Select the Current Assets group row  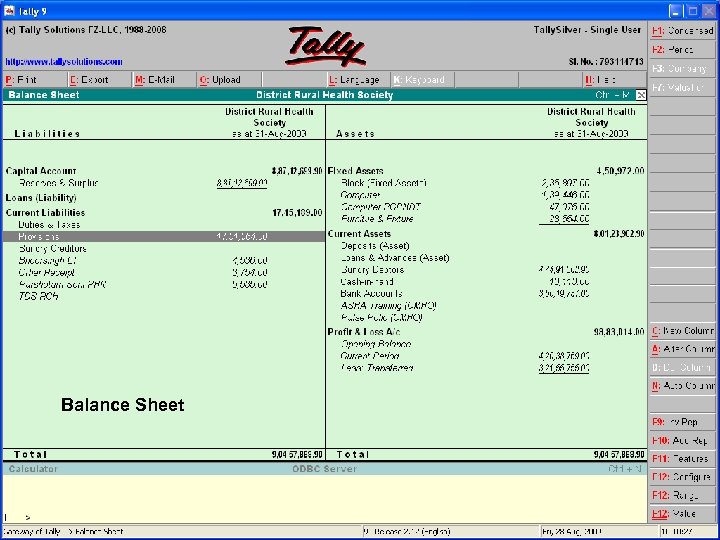click(x=486, y=234)
